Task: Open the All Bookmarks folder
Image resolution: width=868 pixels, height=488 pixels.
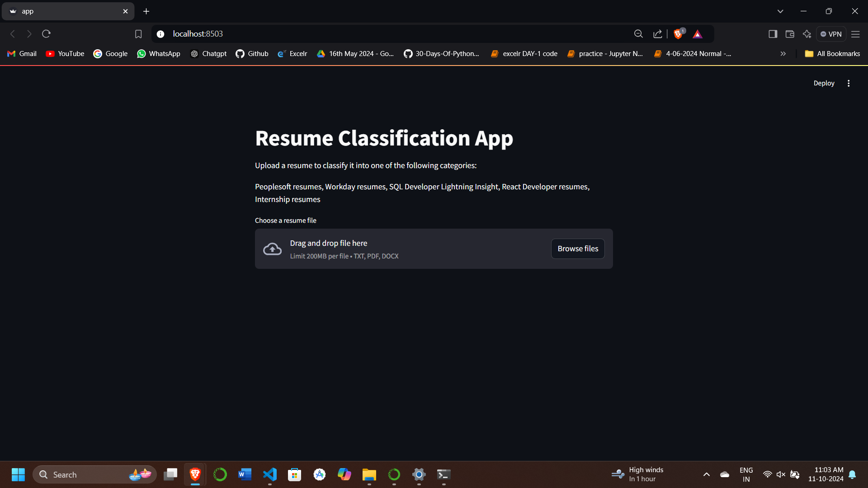Action: pos(833,54)
